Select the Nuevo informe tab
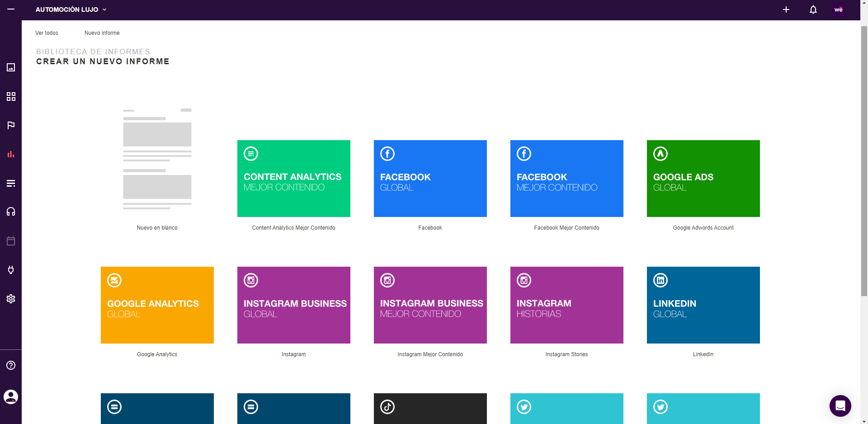The height and width of the screenshot is (424, 868). coord(102,33)
